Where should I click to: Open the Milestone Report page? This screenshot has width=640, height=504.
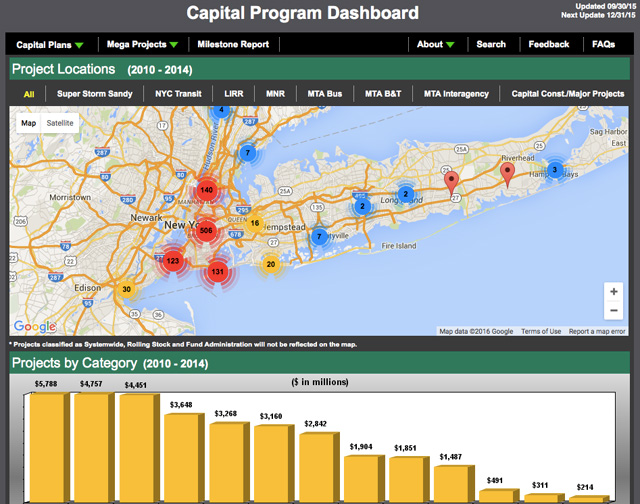233,44
